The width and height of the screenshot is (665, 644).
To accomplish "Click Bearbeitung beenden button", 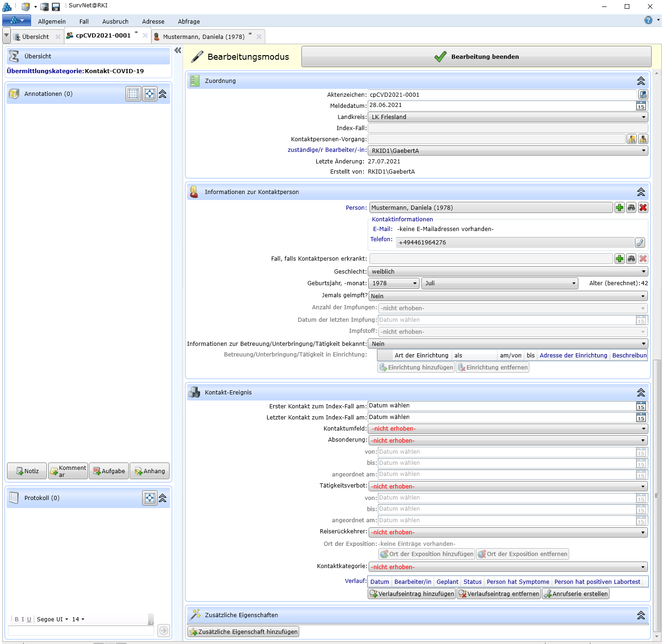I will pyautogui.click(x=476, y=57).
